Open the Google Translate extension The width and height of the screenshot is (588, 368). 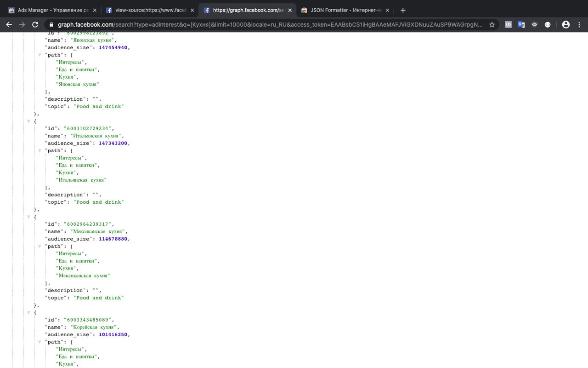coord(521,25)
